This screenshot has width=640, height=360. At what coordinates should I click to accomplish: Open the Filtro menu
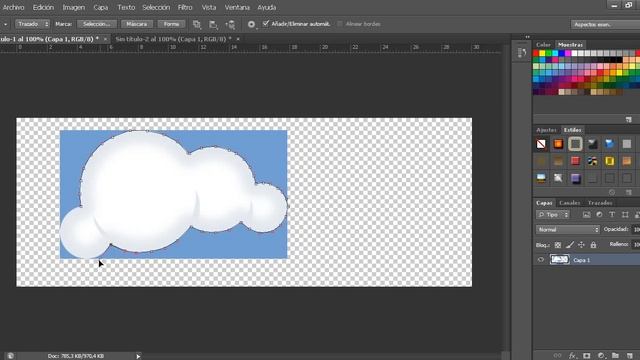[x=185, y=7]
